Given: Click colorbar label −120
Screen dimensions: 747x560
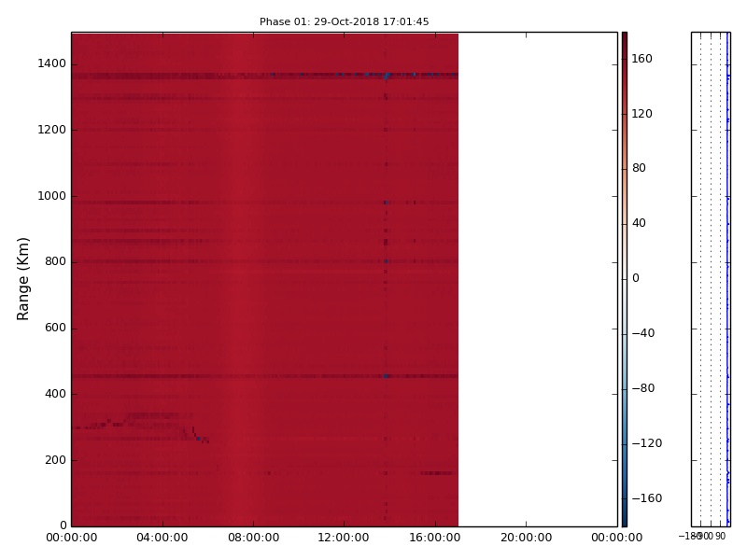Looking at the screenshot, I should [647, 443].
